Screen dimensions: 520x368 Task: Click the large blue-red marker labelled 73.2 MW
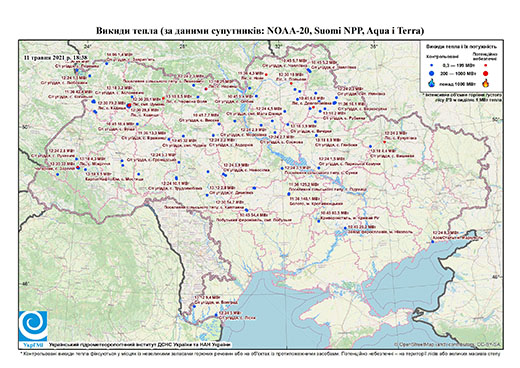[x=129, y=106]
